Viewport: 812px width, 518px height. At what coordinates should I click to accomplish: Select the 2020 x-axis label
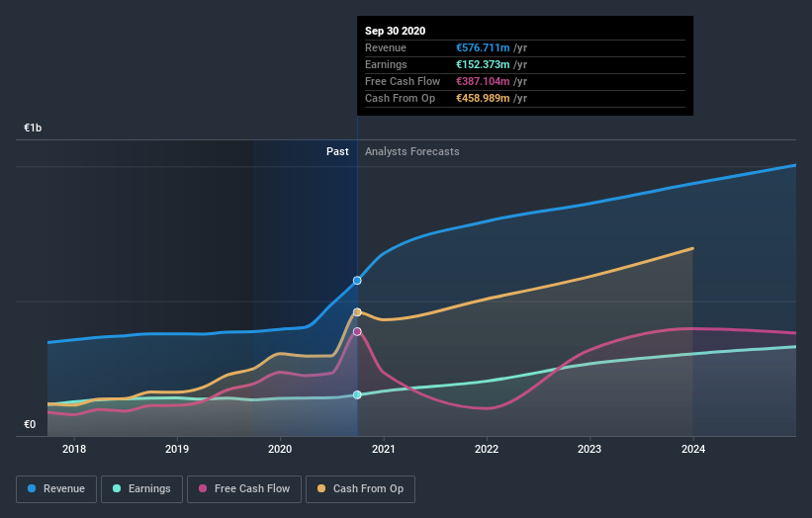(280, 449)
